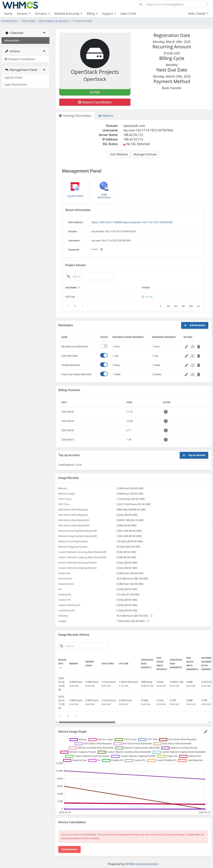This screenshot has width=213, height=868.
Task: Disable the Daily Reminder toggle
Action: pos(104,356)
